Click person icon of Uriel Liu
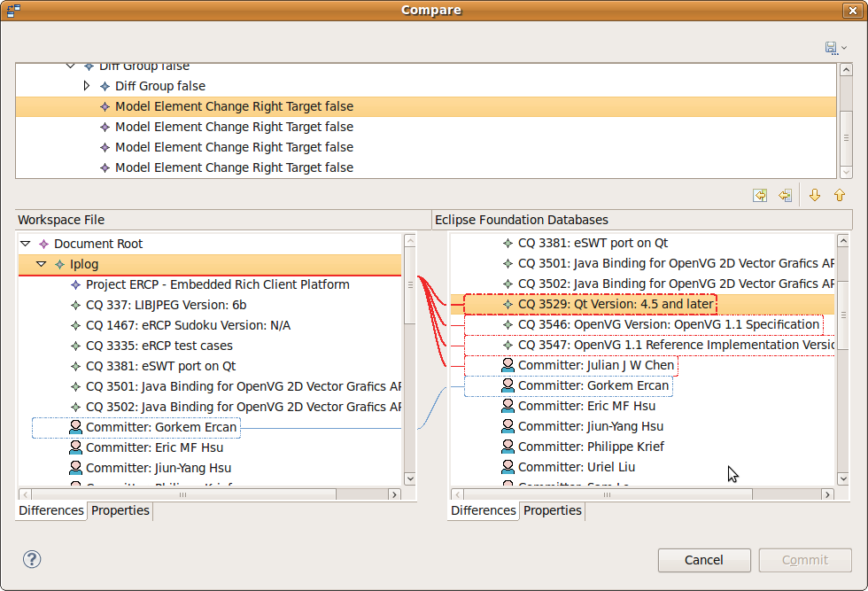The width and height of the screenshot is (868, 591). [x=508, y=468]
